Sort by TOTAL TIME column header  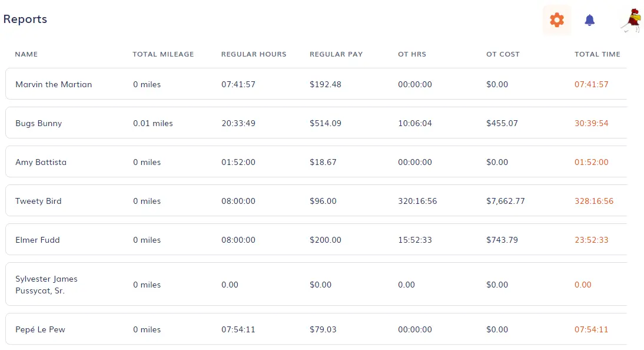point(597,54)
